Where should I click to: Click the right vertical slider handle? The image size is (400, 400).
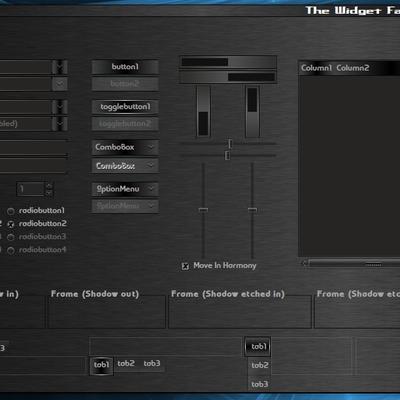tap(252, 210)
